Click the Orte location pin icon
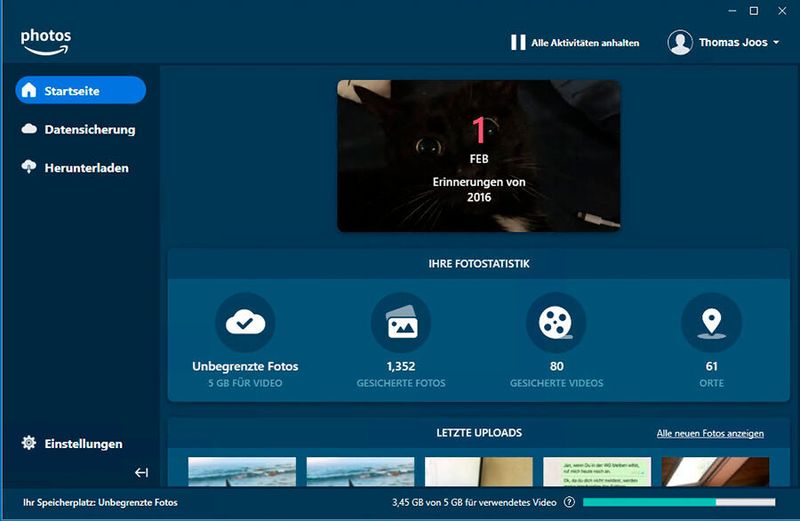Viewport: 800px width, 521px height. (711, 322)
